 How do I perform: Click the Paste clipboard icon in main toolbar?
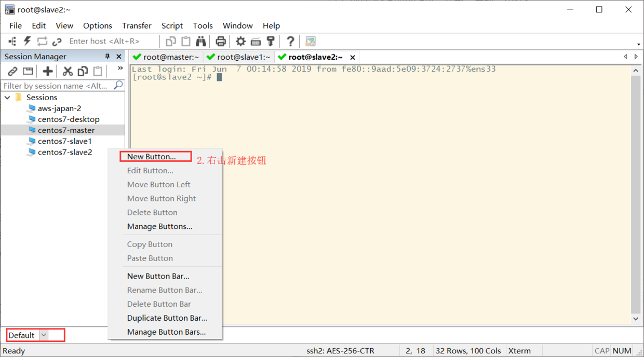pyautogui.click(x=186, y=41)
